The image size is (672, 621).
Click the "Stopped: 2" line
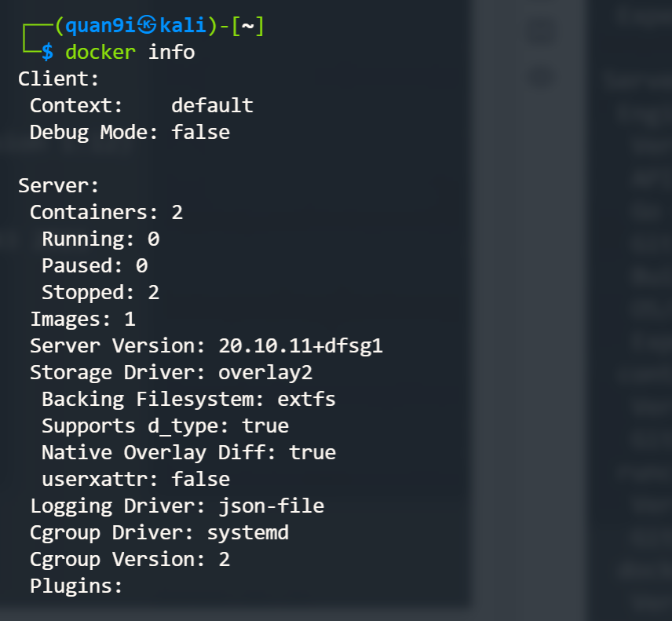pos(100,292)
